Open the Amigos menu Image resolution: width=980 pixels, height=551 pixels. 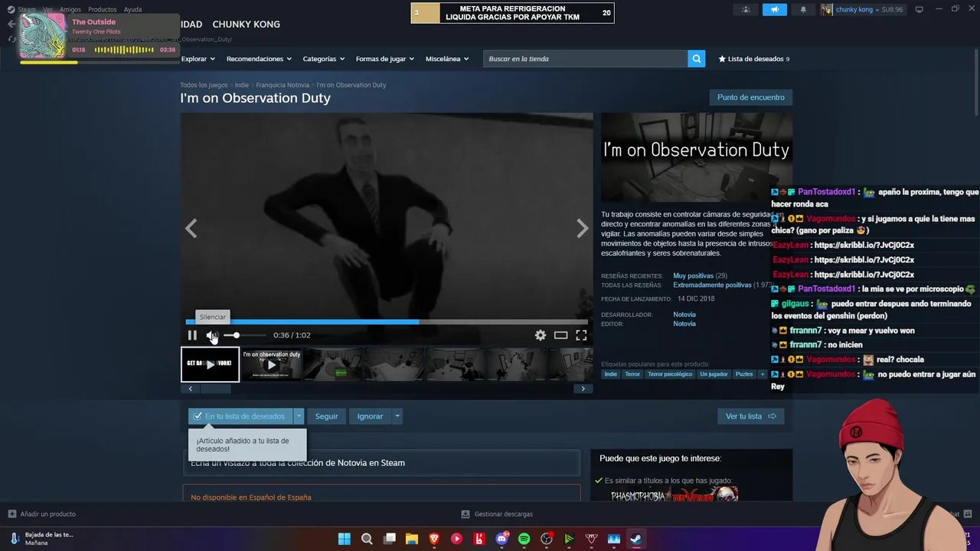[70, 9]
